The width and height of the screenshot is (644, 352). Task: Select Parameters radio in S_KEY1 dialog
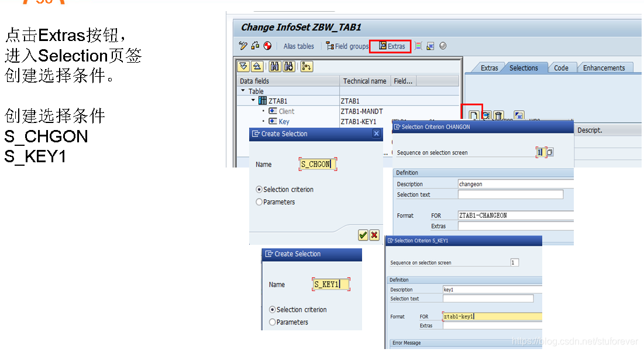(273, 322)
